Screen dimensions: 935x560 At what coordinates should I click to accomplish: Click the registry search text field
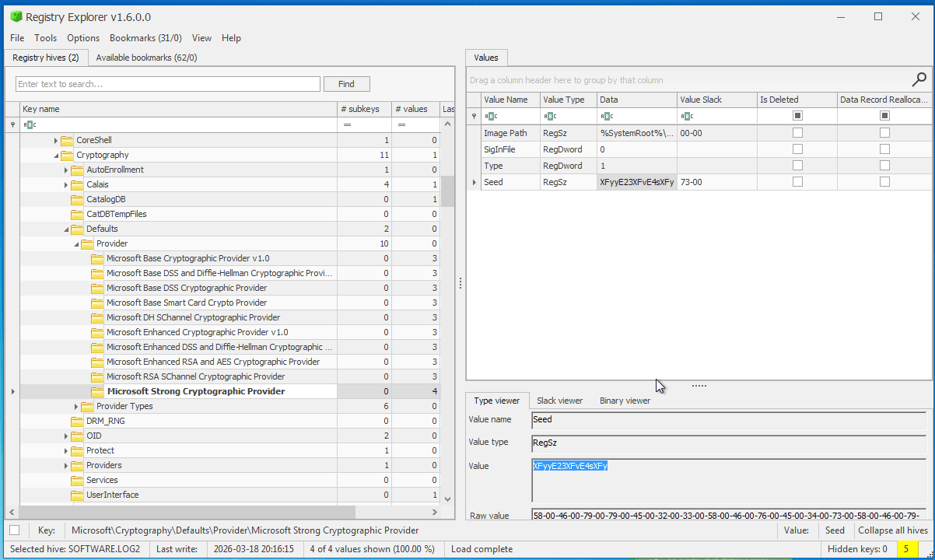167,84
